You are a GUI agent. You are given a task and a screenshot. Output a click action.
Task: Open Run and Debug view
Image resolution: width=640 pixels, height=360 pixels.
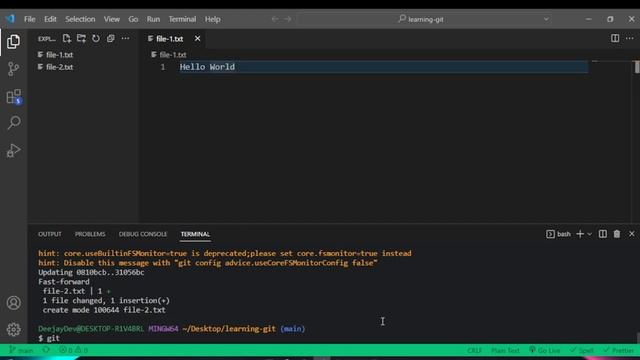click(13, 151)
